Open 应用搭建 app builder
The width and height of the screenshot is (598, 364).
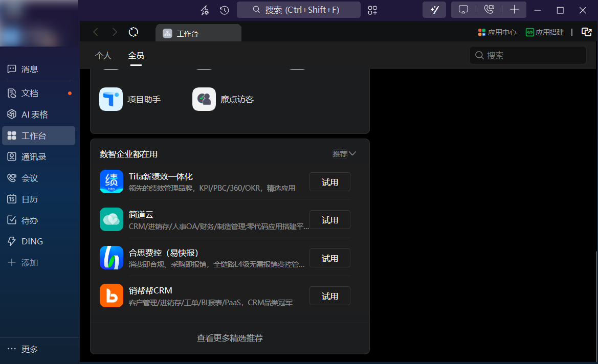click(x=545, y=32)
